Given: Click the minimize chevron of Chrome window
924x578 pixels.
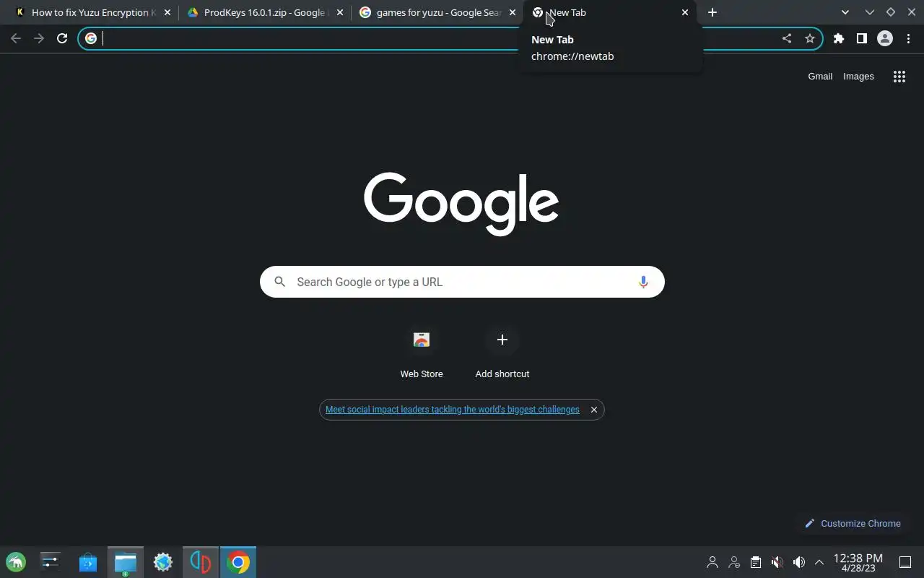Looking at the screenshot, I should pos(870,12).
